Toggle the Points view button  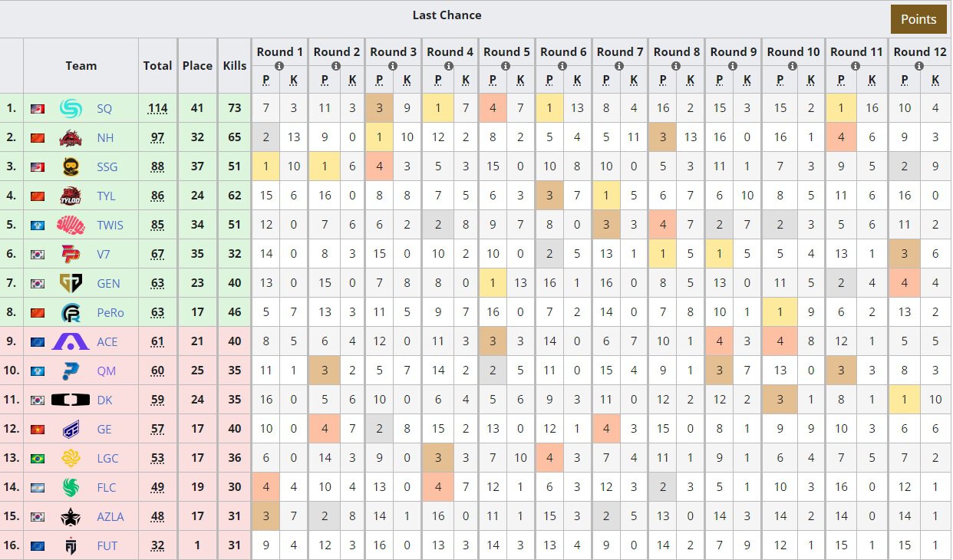coord(918,19)
